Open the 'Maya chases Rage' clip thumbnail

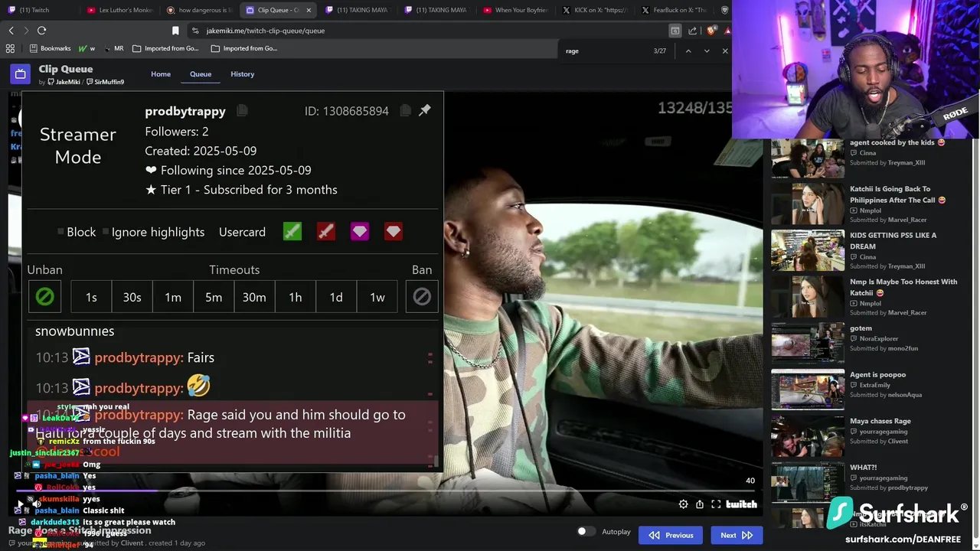tap(808, 435)
